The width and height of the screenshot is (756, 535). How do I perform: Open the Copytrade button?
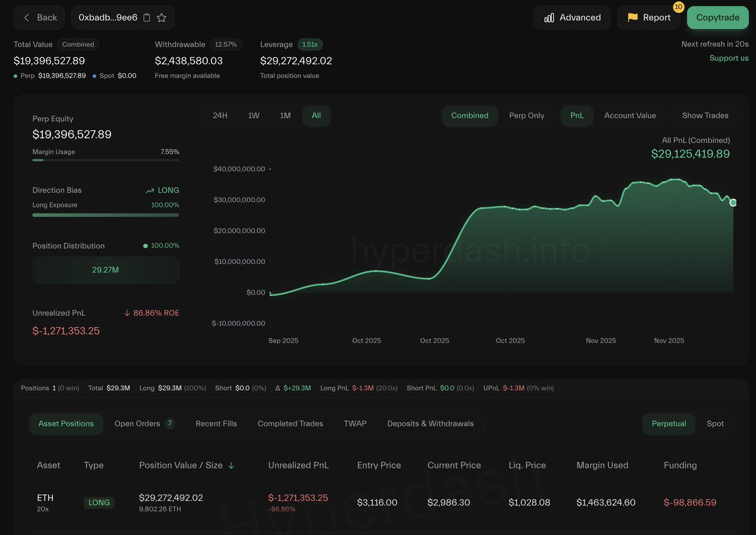tap(718, 18)
